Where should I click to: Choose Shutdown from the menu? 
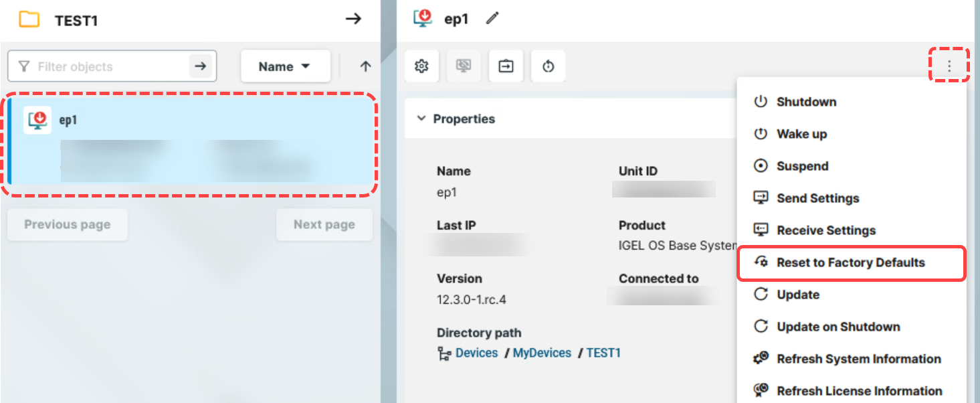pos(806,102)
